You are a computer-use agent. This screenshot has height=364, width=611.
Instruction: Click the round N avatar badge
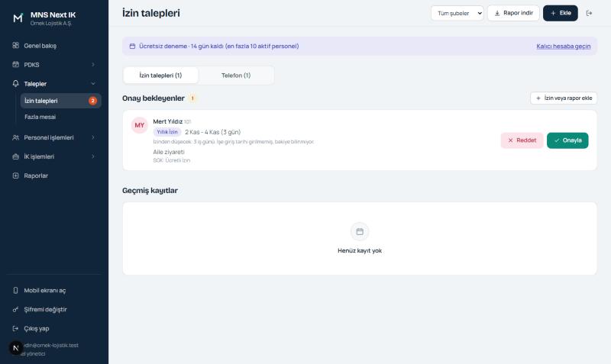pyautogui.click(x=16, y=348)
